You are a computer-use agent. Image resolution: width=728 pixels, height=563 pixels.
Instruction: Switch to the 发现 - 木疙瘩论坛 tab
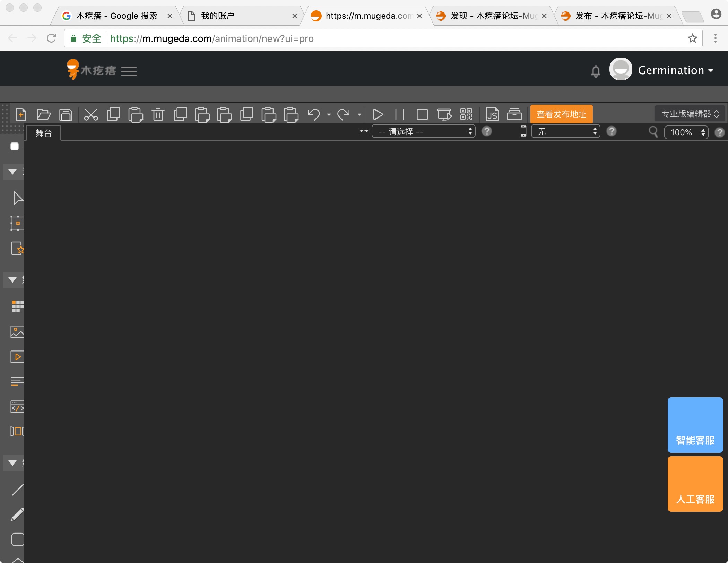(x=492, y=16)
